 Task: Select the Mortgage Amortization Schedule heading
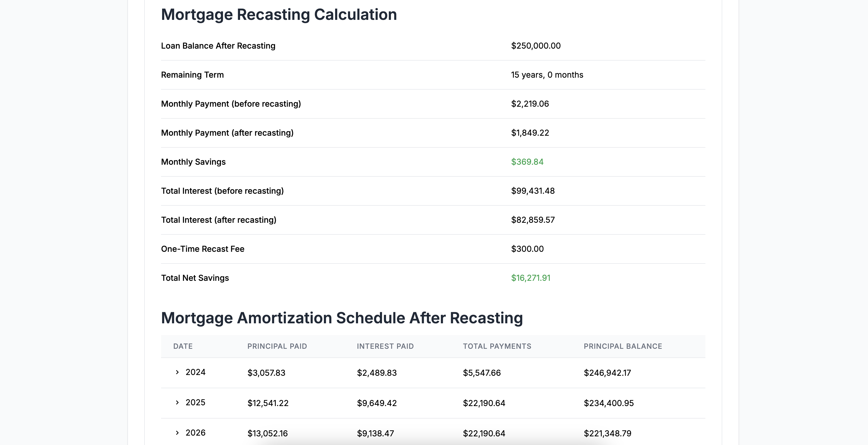click(x=342, y=317)
